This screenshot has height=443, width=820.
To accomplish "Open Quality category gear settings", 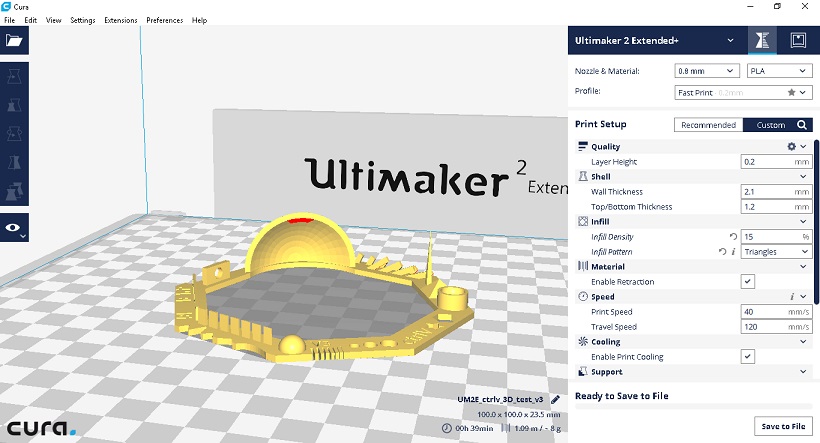I will pos(791,146).
